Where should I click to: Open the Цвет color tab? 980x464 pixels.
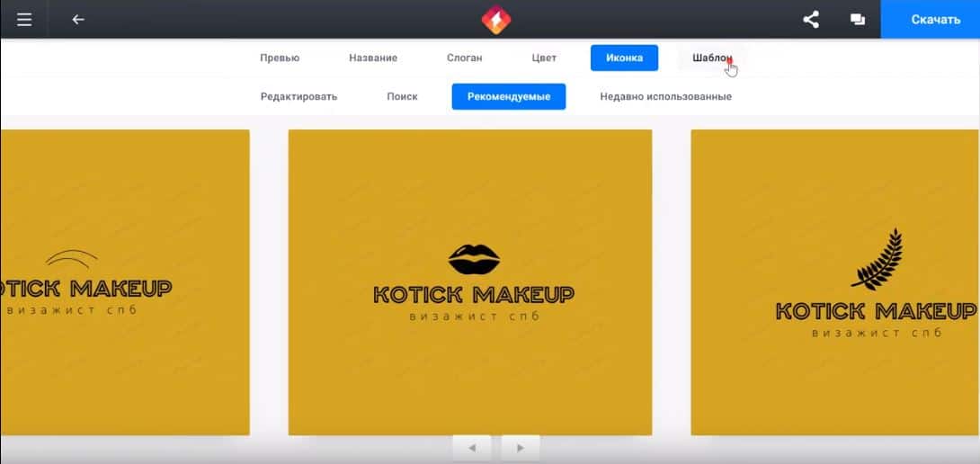(x=544, y=58)
